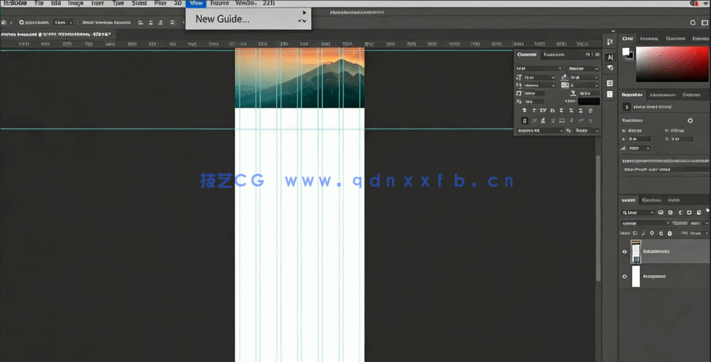Click the vertical scale field in Character panel
711x362 pixels.
pos(534,93)
